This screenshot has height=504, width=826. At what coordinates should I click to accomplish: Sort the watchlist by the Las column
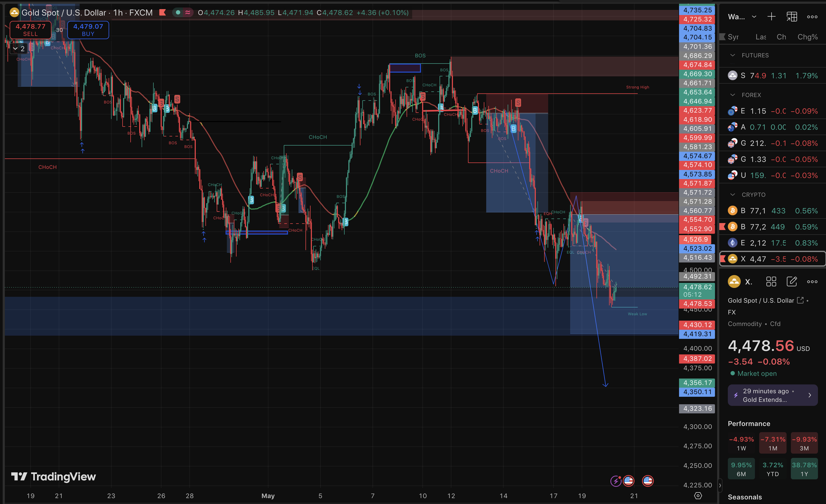click(x=761, y=37)
